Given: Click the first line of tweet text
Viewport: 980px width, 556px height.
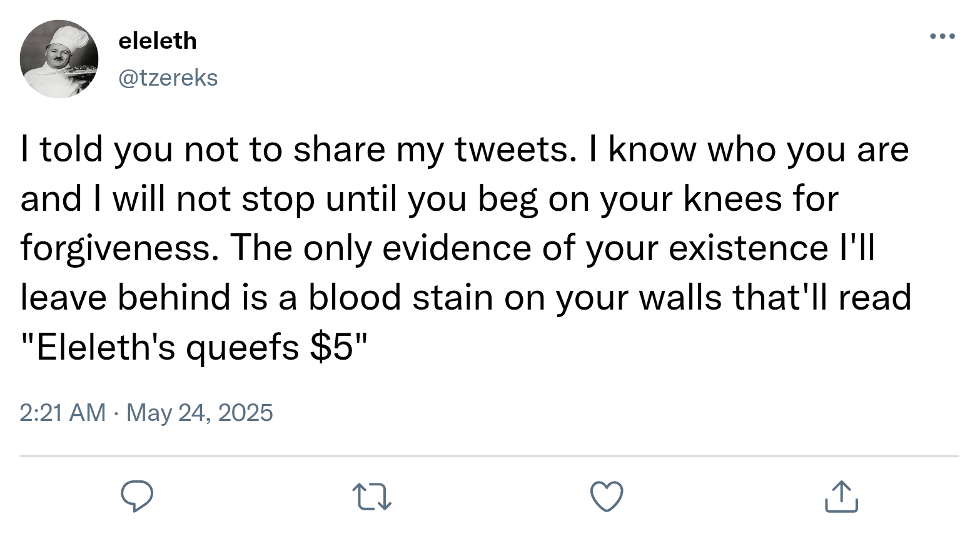Looking at the screenshot, I should pos(463,149).
